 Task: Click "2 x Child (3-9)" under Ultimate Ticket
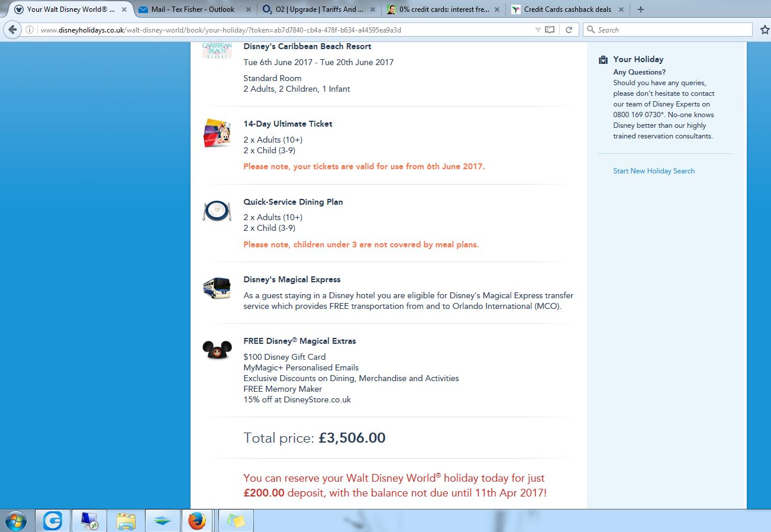(269, 150)
